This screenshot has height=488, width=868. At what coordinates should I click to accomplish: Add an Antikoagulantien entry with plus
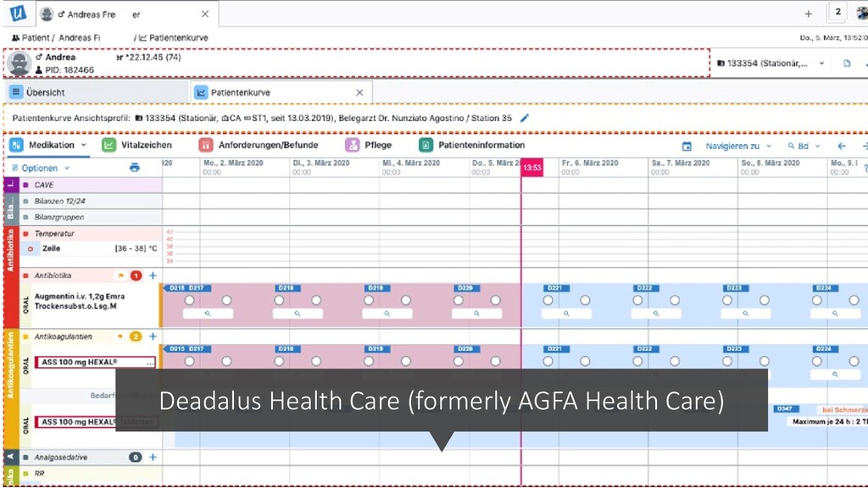tap(153, 336)
